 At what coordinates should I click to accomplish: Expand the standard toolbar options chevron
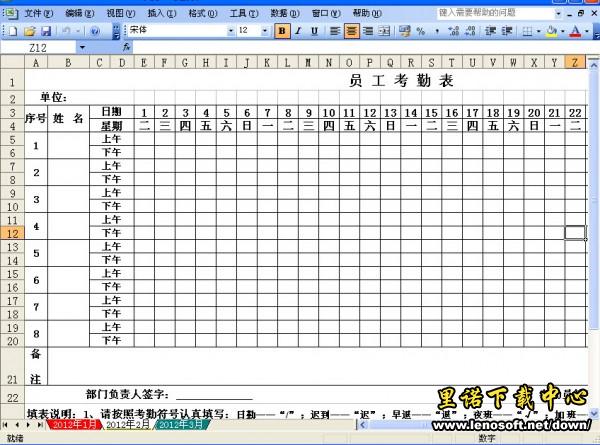click(x=116, y=31)
